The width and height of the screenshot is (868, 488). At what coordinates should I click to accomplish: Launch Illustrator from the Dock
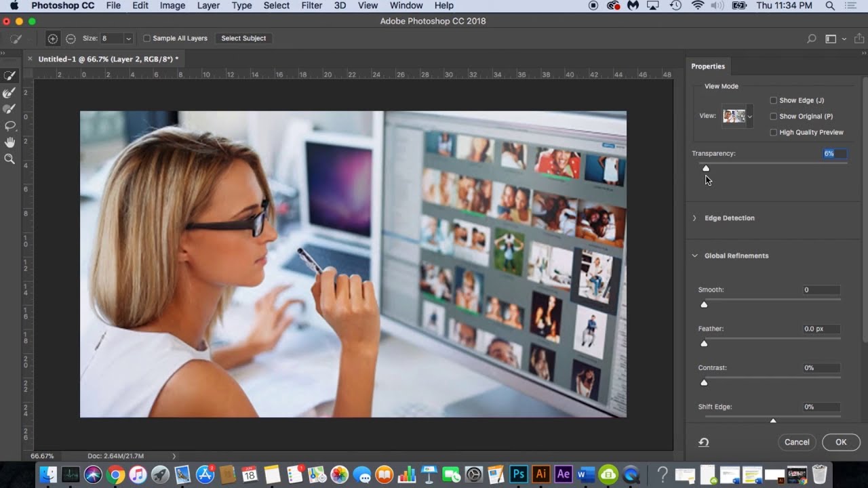coord(541,474)
